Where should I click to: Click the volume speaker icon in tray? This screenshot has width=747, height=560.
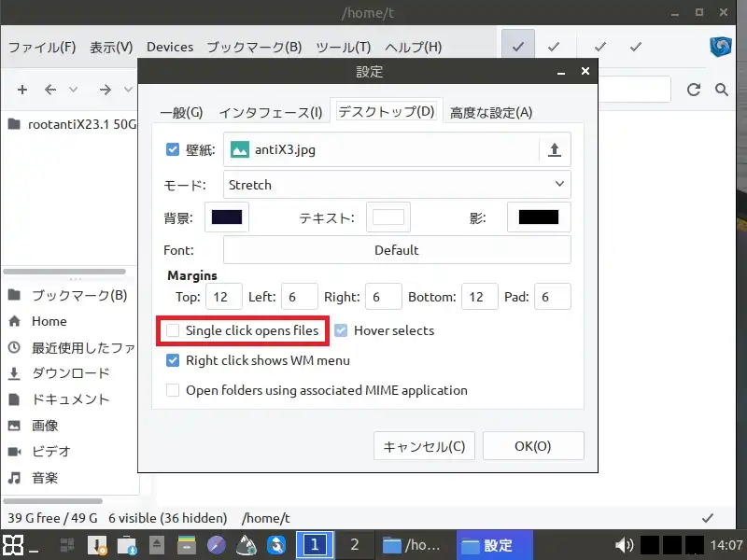coord(623,545)
